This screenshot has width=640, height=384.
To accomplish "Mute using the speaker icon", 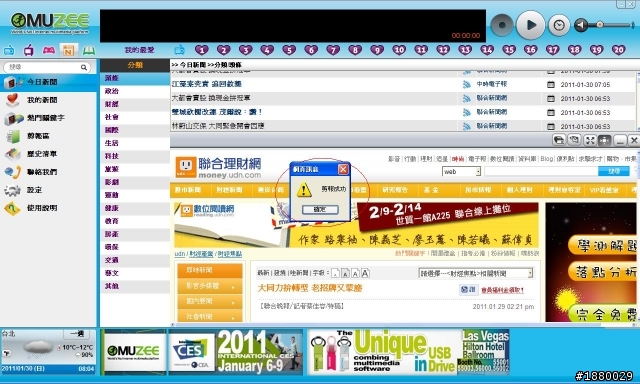I will [x=580, y=25].
